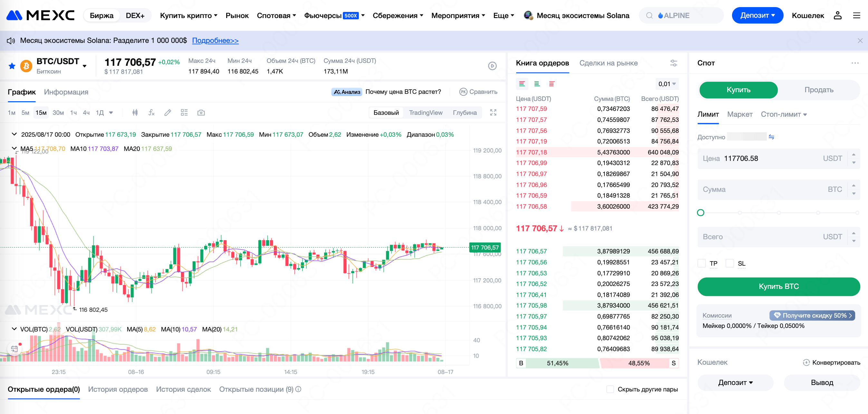
Task: Click the Buy BTC button
Action: (x=779, y=287)
